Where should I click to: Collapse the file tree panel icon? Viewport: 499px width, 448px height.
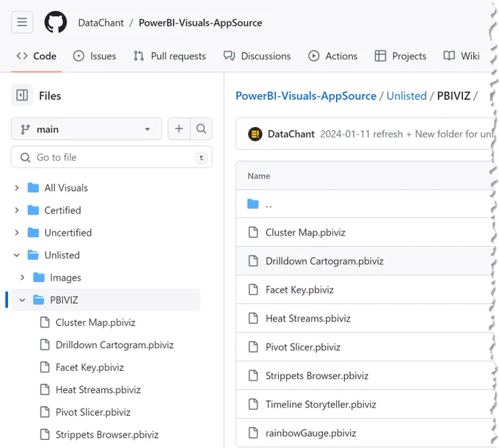[22, 95]
